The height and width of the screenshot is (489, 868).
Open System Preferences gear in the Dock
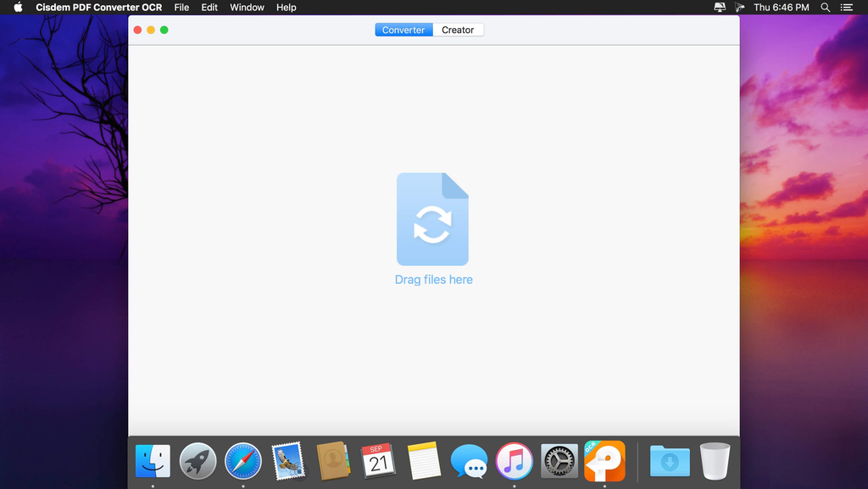pos(559,461)
